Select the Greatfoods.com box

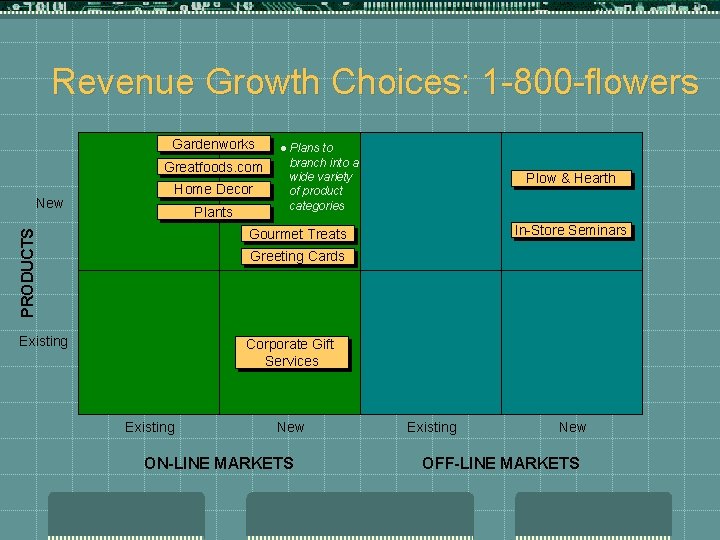tap(214, 167)
